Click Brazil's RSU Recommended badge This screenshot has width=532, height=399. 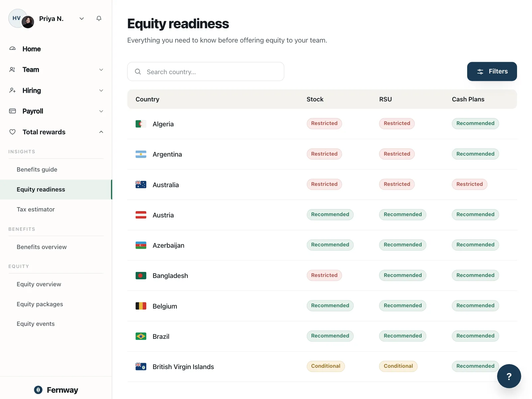(403, 336)
